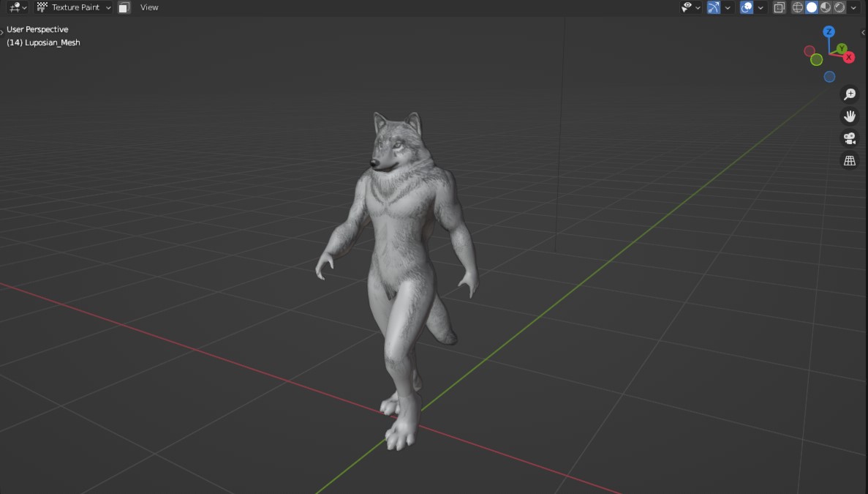Toggle the show gizmo button

[714, 7]
